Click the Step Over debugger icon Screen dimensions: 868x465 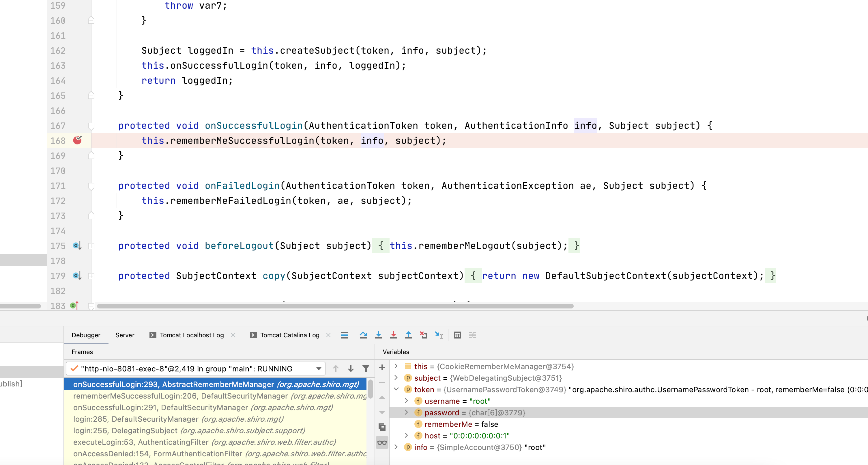pyautogui.click(x=363, y=335)
